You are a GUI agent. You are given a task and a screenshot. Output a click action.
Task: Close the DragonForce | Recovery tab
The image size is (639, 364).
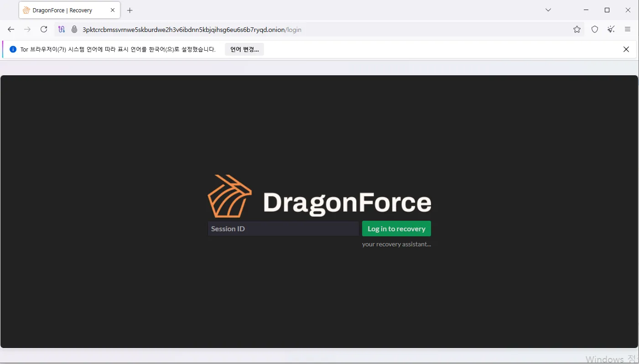[x=113, y=10]
